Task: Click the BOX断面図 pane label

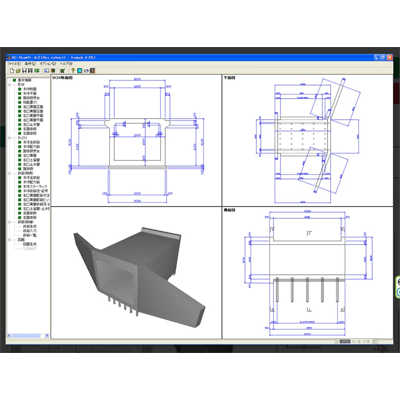Action: pyautogui.click(x=62, y=78)
